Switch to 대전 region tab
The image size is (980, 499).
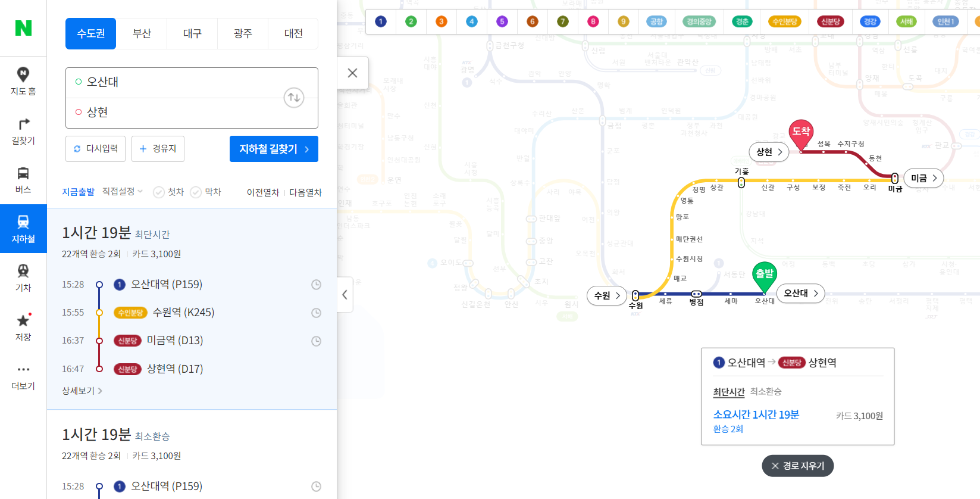[293, 33]
